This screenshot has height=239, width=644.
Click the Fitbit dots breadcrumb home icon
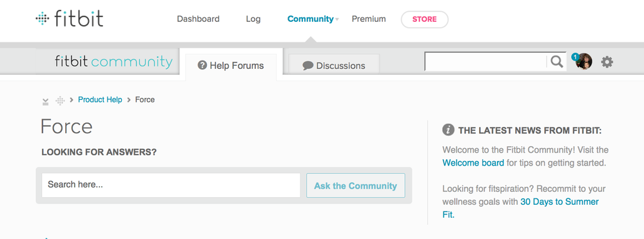[x=60, y=100]
